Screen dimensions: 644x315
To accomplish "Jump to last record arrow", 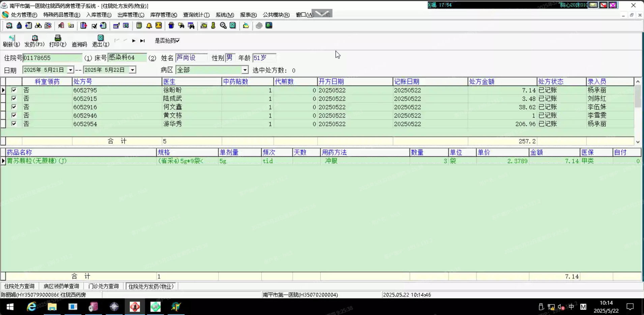I will point(143,41).
